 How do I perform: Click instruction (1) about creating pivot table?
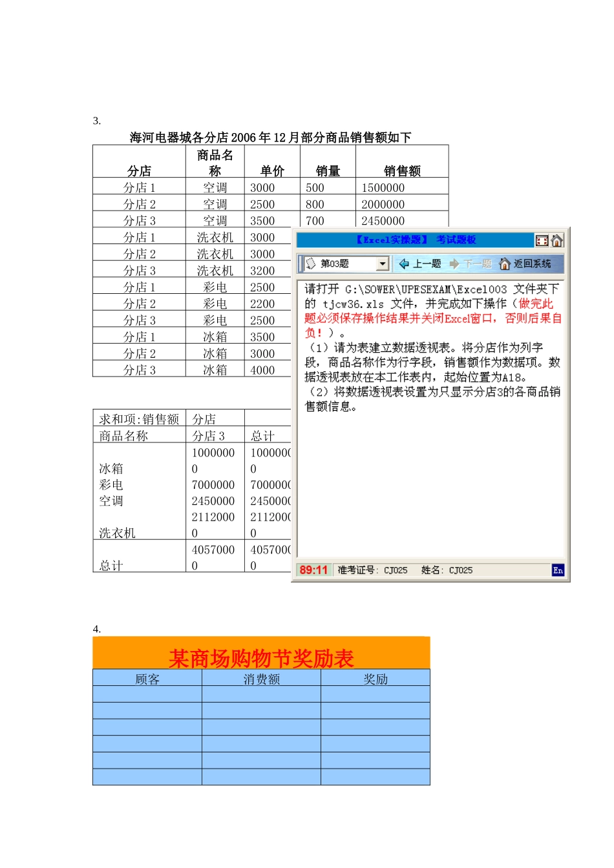432,362
